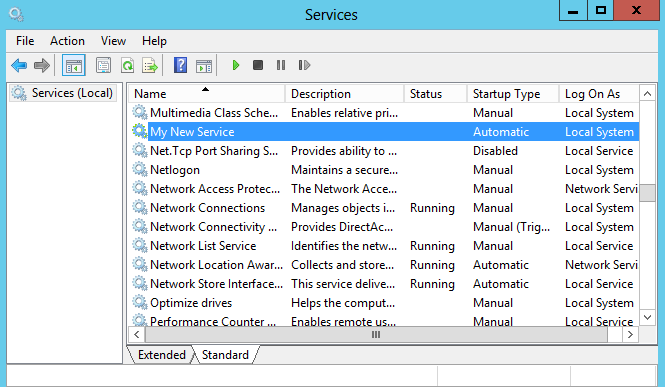Select Services (Local) tree node
Viewport: 665px width, 387px height.
coord(62,93)
